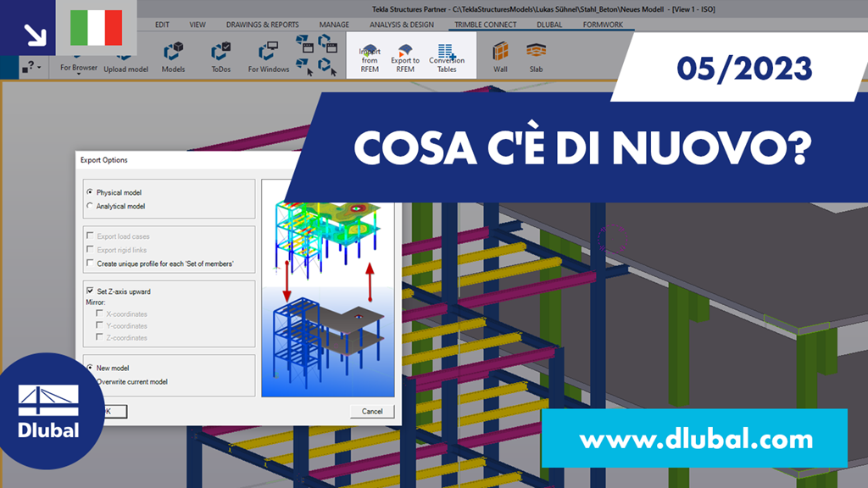Uncheck Set Z-axis upward
Image resolution: width=868 pixels, height=488 pixels.
click(90, 291)
